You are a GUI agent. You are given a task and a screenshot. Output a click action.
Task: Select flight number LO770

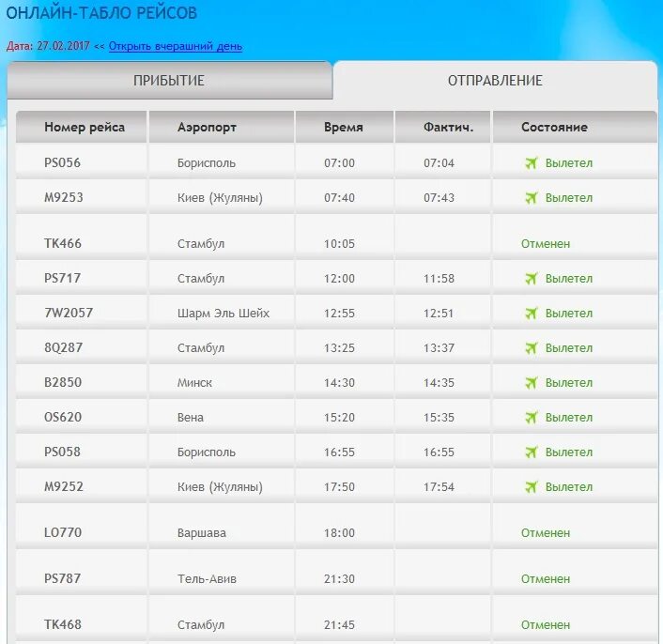[x=63, y=532]
